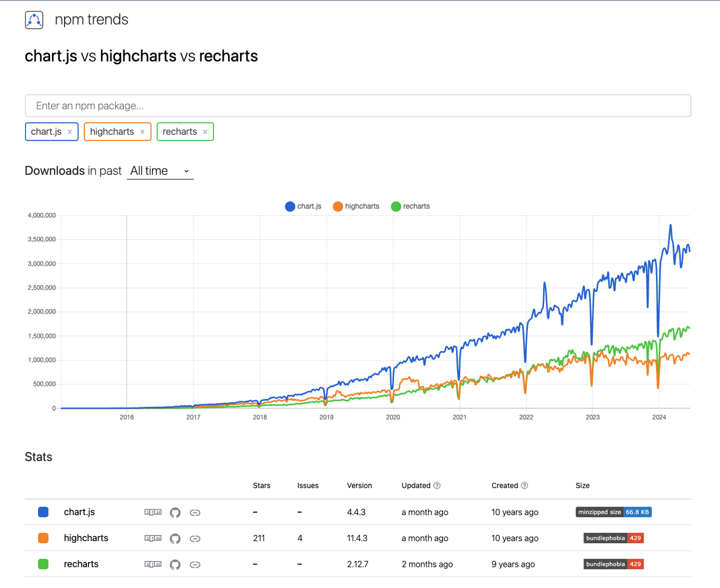Click help icon next to Updated column
Viewport: 720px width, 588px height.
tap(437, 486)
